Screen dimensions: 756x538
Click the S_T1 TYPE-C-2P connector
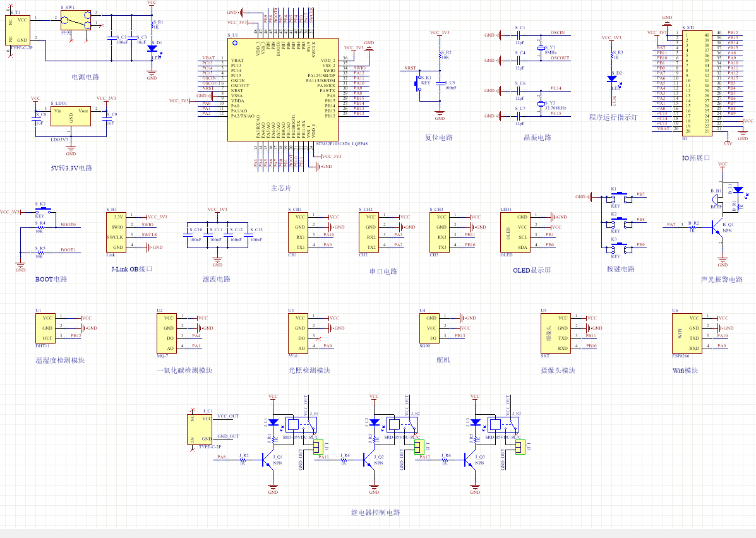click(19, 30)
